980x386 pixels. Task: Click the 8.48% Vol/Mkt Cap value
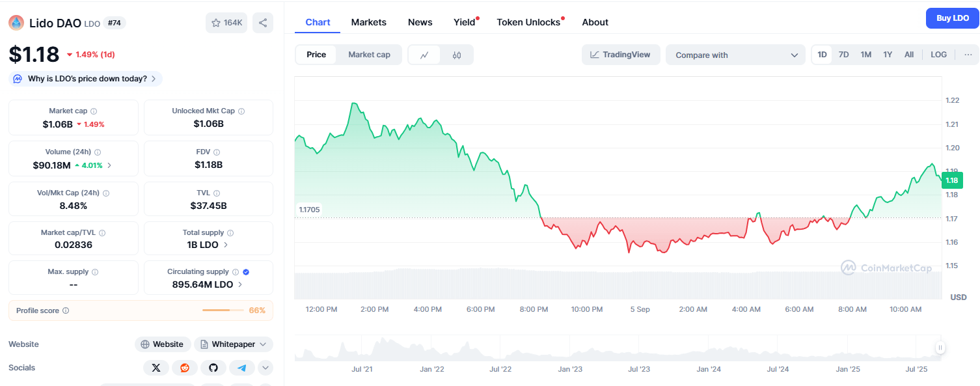point(74,206)
